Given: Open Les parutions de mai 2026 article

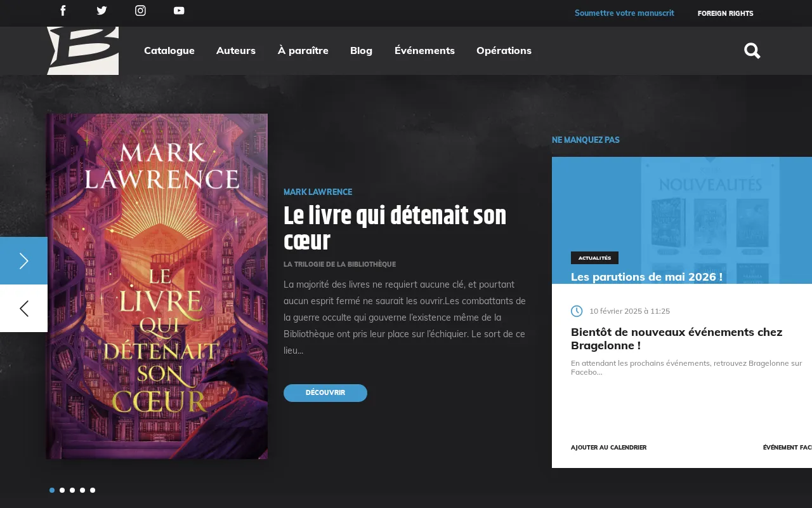Looking at the screenshot, I should pyautogui.click(x=646, y=277).
